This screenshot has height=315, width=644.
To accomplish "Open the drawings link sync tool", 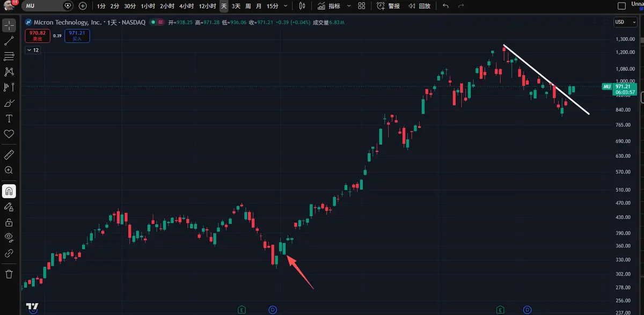I will tap(9, 253).
